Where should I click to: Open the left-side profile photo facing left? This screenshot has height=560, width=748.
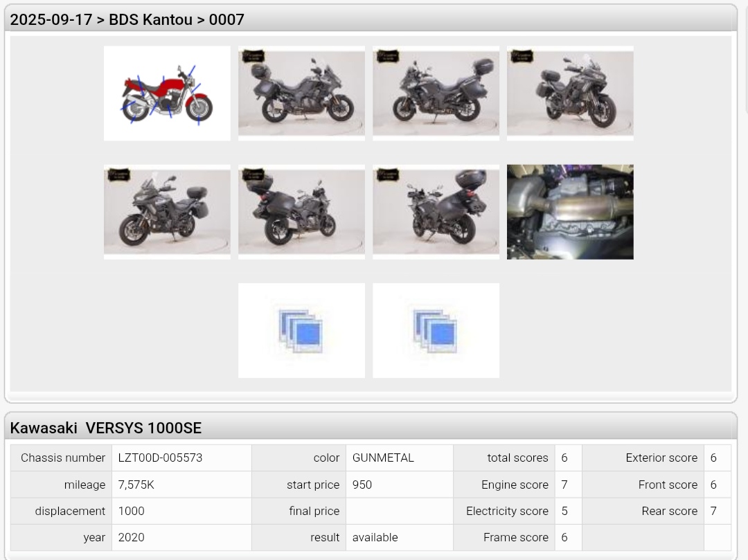click(x=436, y=93)
